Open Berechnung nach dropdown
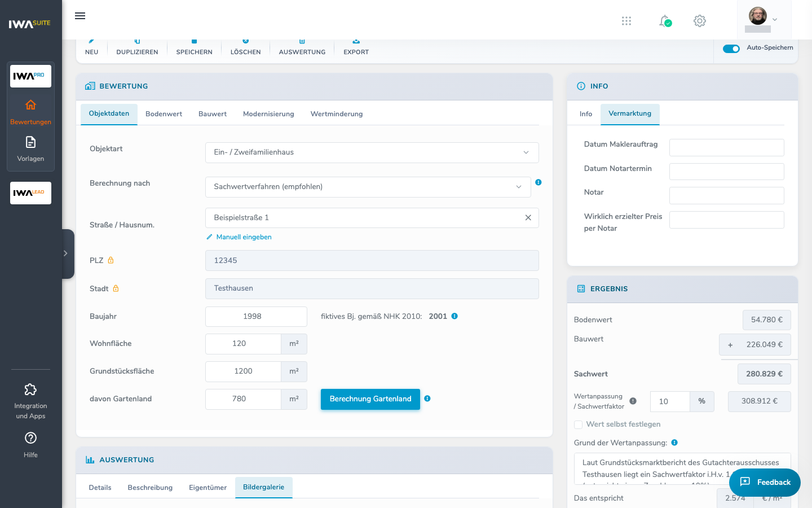This screenshot has width=812, height=508. [368, 187]
